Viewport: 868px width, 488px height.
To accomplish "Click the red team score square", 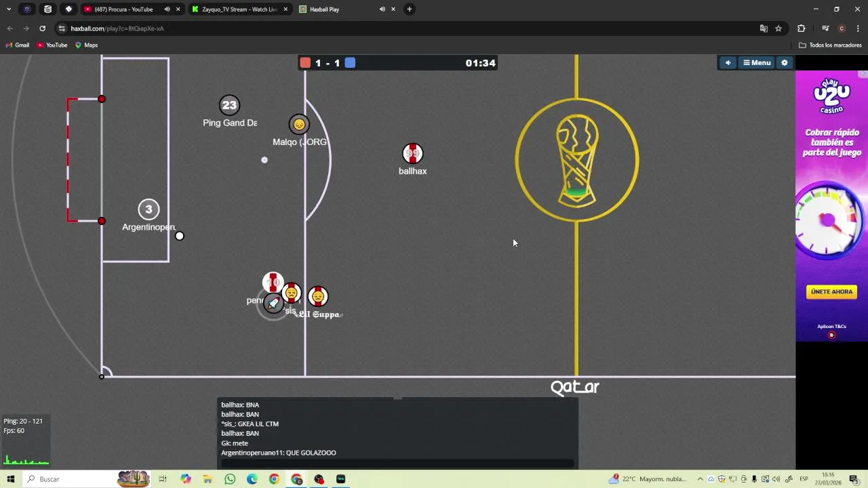I will tap(305, 63).
